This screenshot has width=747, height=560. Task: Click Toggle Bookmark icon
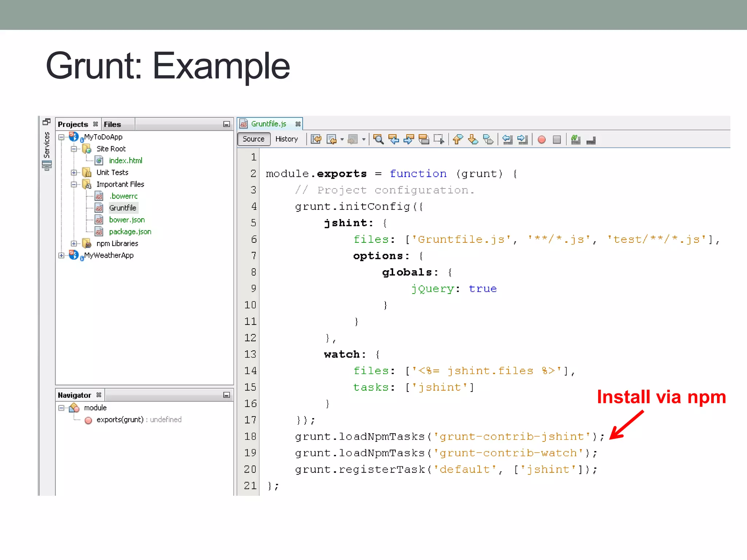[x=488, y=139]
